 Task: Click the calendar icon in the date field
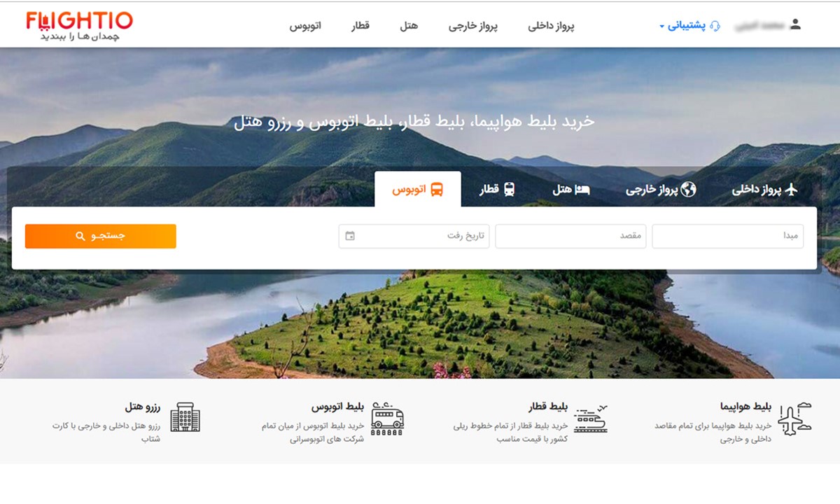click(x=350, y=236)
